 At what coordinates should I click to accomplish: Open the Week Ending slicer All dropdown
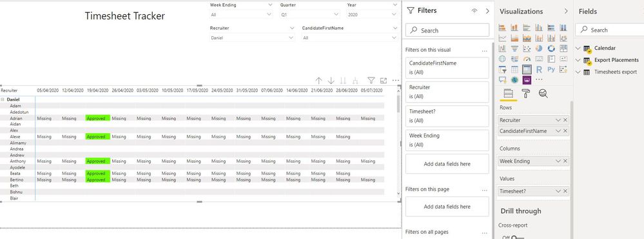coord(269,14)
